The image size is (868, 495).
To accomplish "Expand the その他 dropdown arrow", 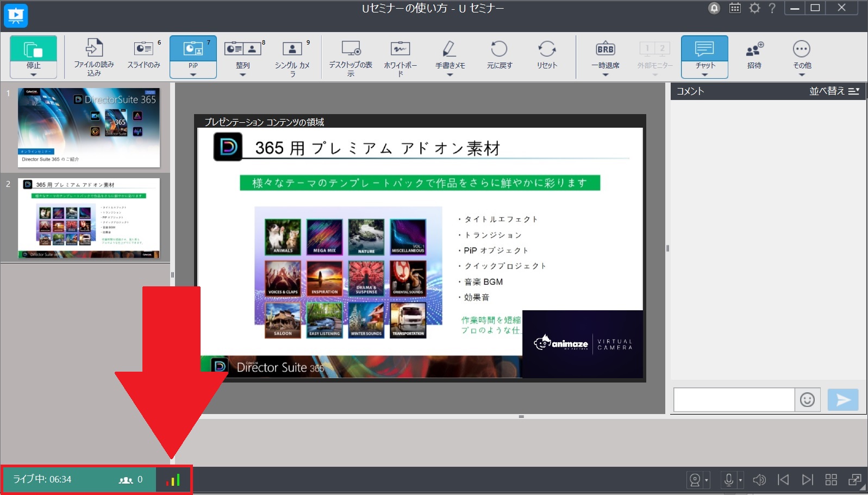I will coord(802,75).
